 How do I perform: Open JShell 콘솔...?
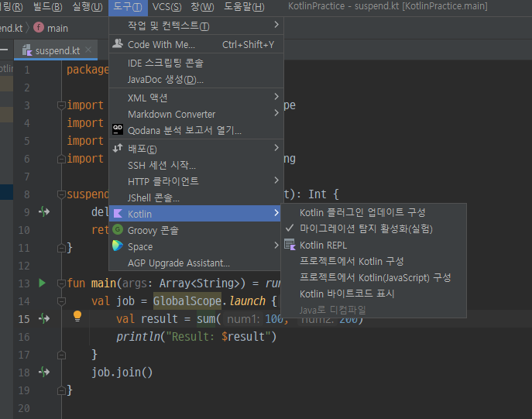pyautogui.click(x=196, y=197)
